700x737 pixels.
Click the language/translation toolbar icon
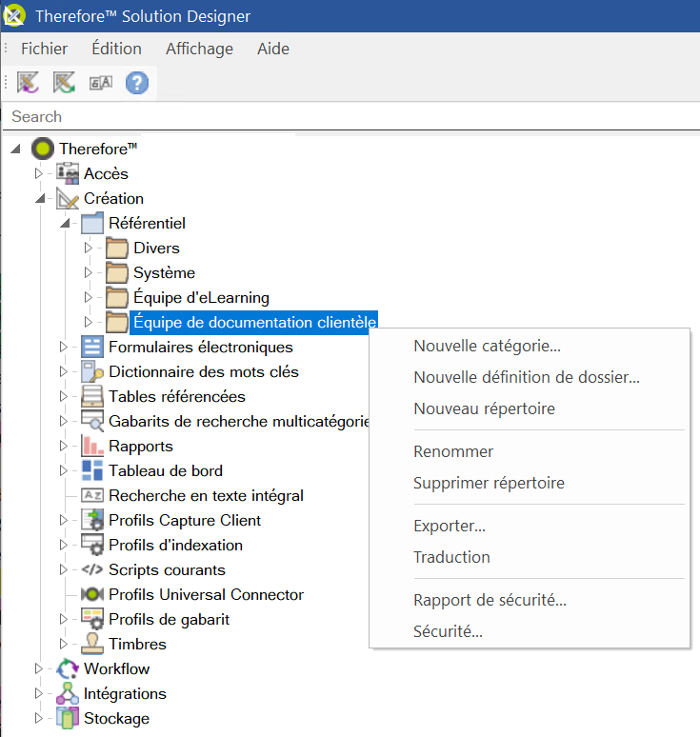pos(101,83)
